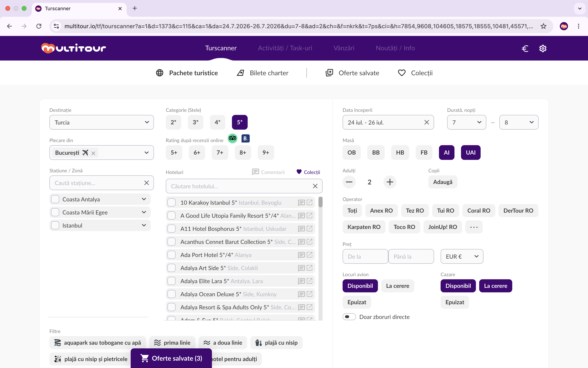Check the Coasta Antalya checkbox
Viewport: 588px width, 368px height.
tap(55, 199)
